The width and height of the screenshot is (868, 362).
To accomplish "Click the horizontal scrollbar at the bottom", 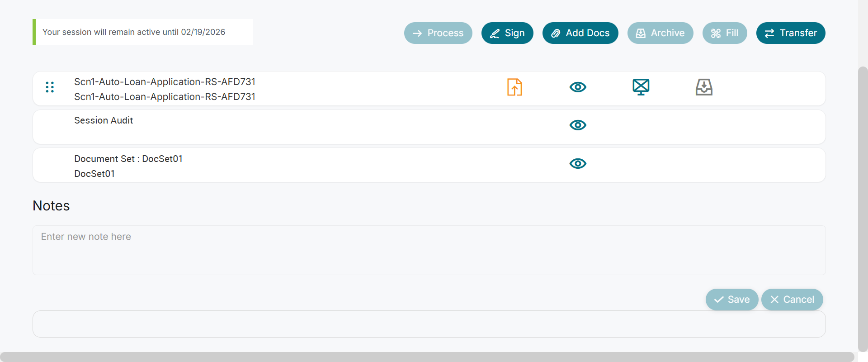I will [427, 357].
